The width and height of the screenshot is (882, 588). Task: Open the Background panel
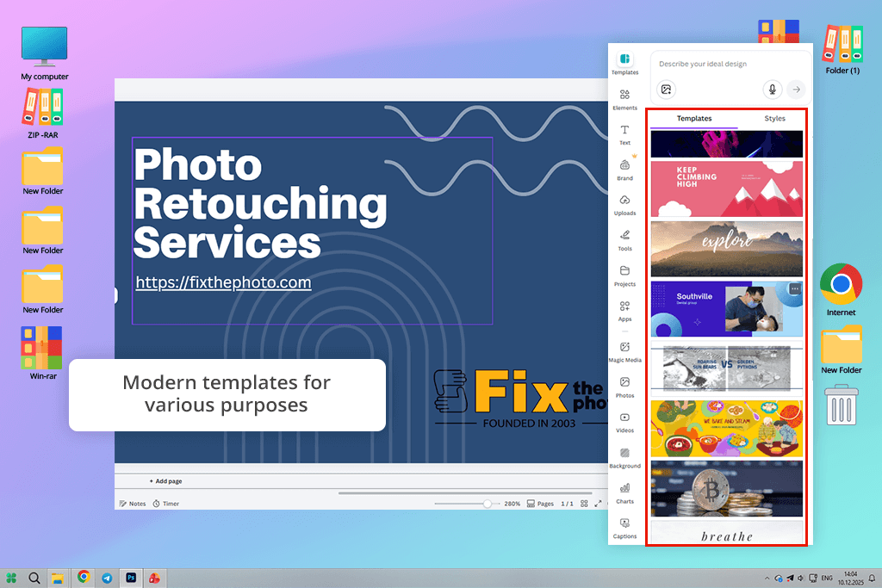click(x=624, y=458)
